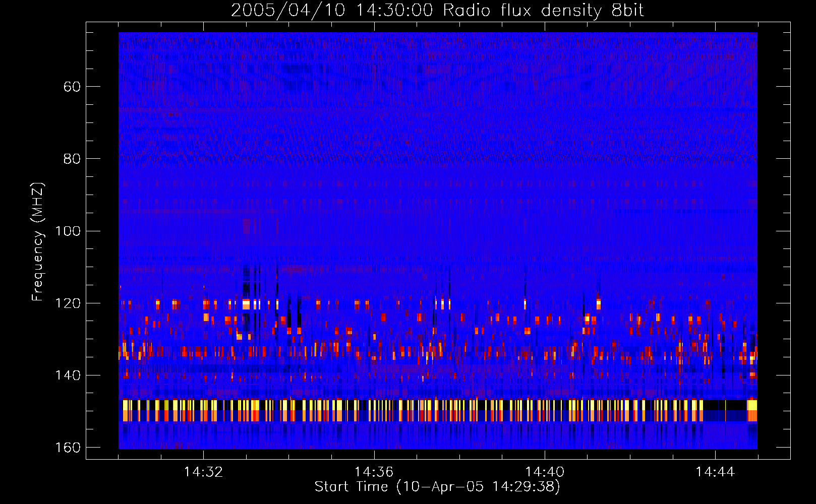Click the 14:32 time tick label
This screenshot has height=504, width=816.
203,472
